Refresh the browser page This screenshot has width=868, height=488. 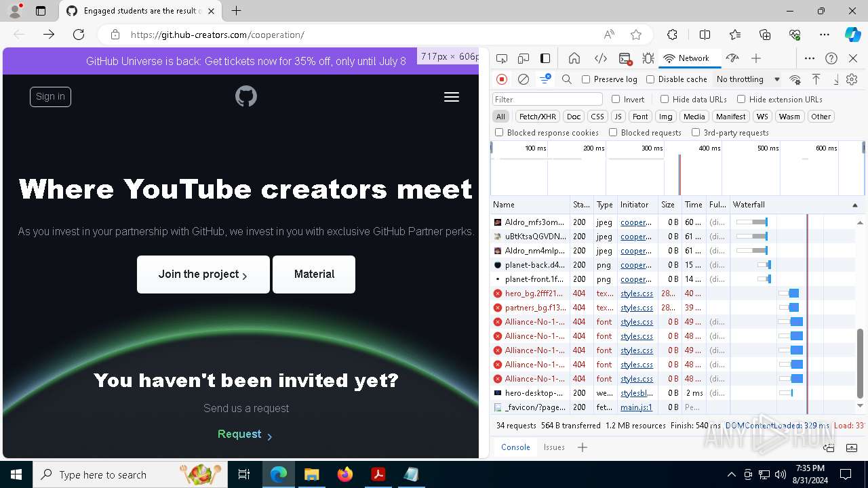79,35
